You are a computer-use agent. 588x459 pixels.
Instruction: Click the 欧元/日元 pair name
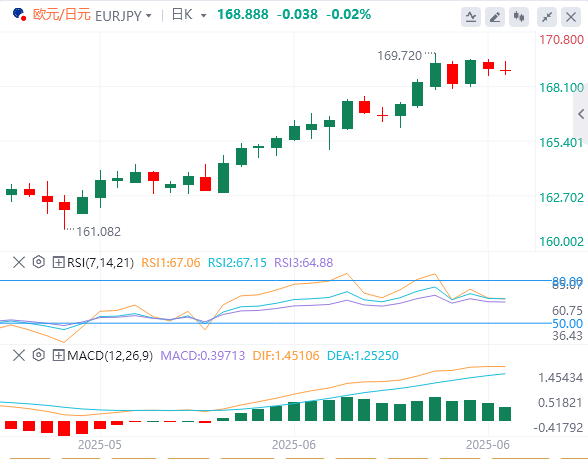pyautogui.click(x=62, y=15)
